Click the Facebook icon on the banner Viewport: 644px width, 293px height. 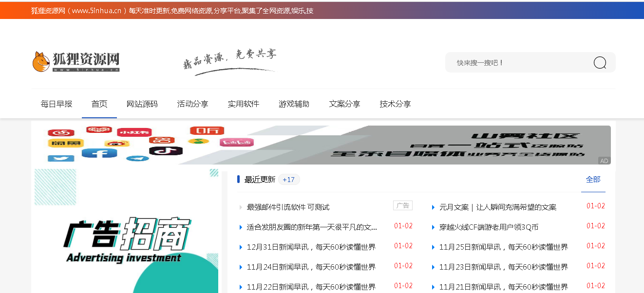tap(99, 152)
